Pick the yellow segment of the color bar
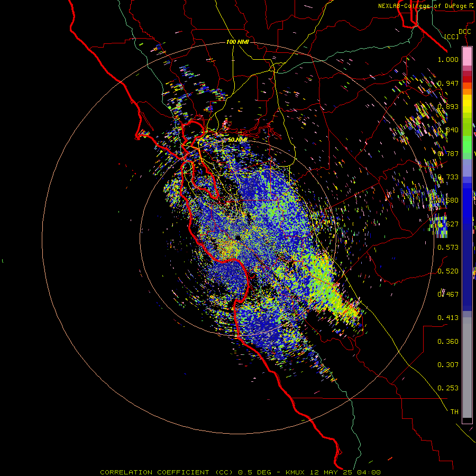The image size is (476, 476). point(467,104)
